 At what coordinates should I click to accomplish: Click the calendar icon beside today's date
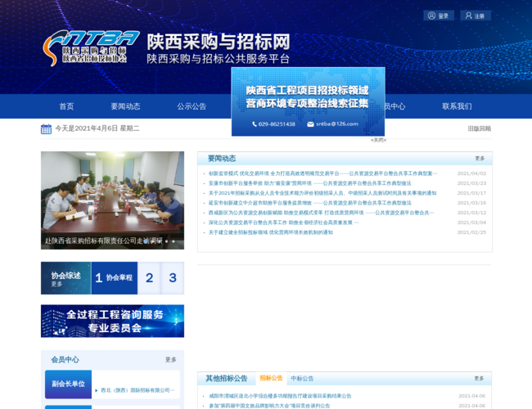point(46,129)
